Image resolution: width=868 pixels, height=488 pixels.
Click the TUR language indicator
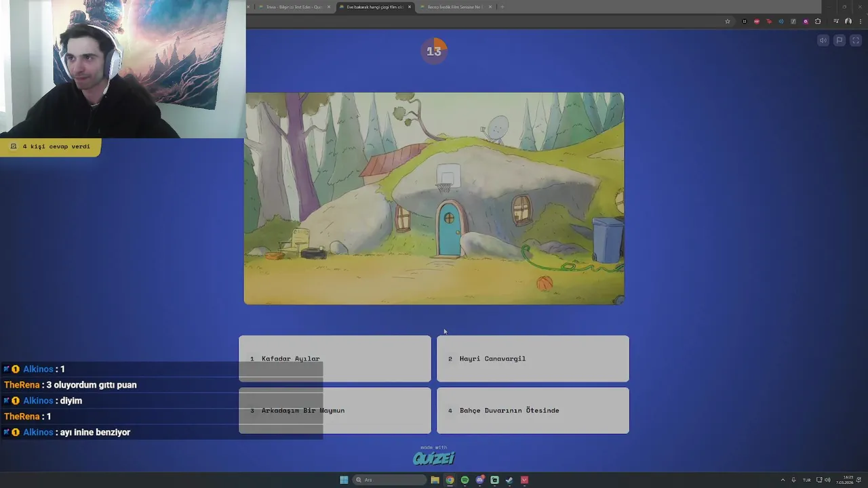tap(806, 480)
